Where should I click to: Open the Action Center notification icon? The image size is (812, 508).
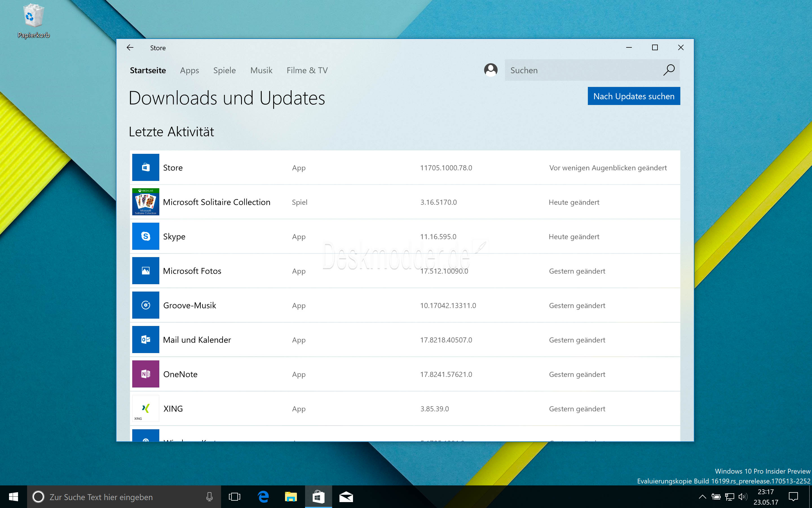794,497
